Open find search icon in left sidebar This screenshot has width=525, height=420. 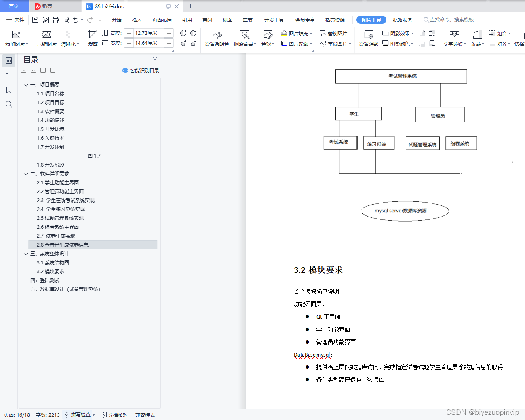click(x=9, y=104)
